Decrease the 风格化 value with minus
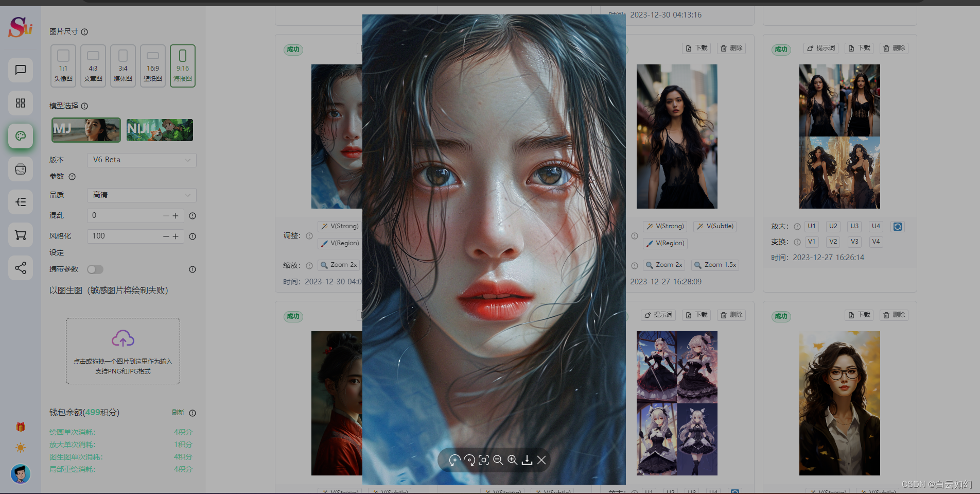Image resolution: width=980 pixels, height=494 pixels. click(x=166, y=236)
